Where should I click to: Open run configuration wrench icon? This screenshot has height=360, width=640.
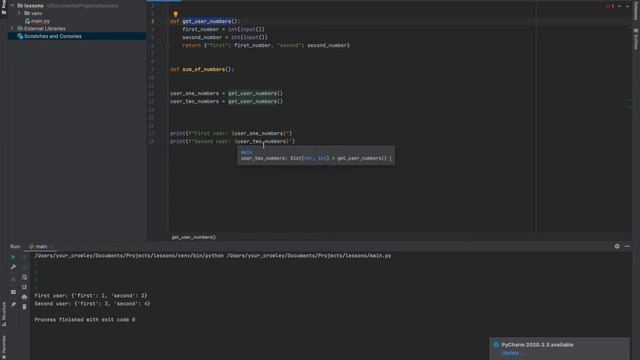pos(13,267)
